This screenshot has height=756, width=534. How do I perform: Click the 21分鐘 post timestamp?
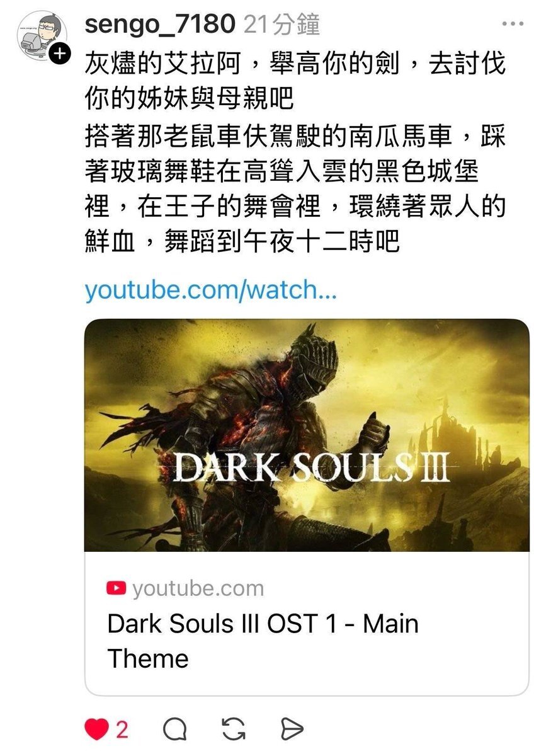tap(281, 25)
